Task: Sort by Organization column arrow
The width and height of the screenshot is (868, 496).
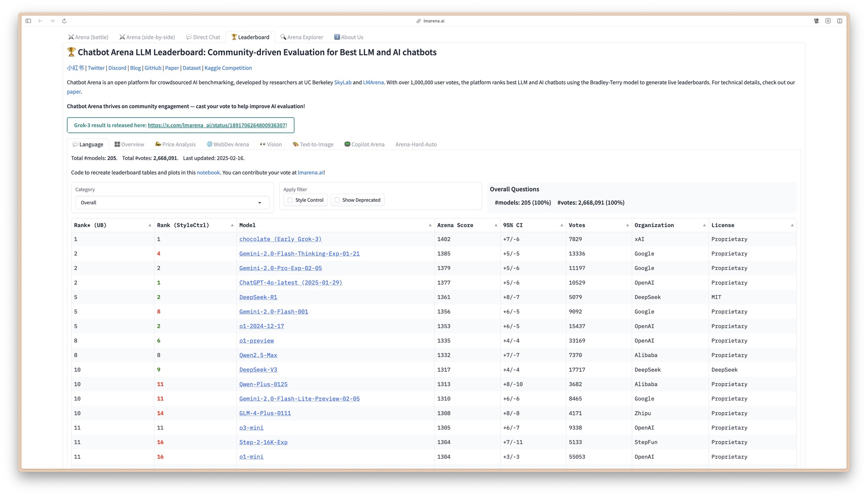Action: [704, 225]
